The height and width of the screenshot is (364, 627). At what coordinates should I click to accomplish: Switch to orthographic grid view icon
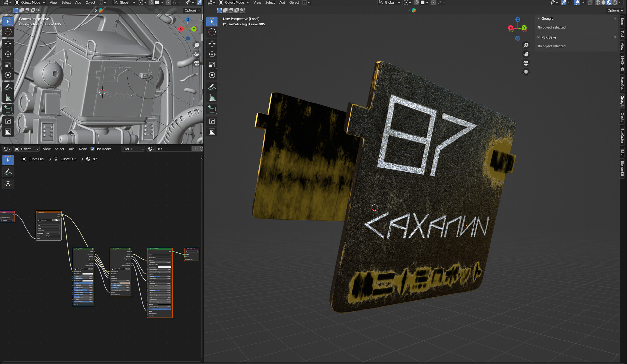click(x=526, y=72)
